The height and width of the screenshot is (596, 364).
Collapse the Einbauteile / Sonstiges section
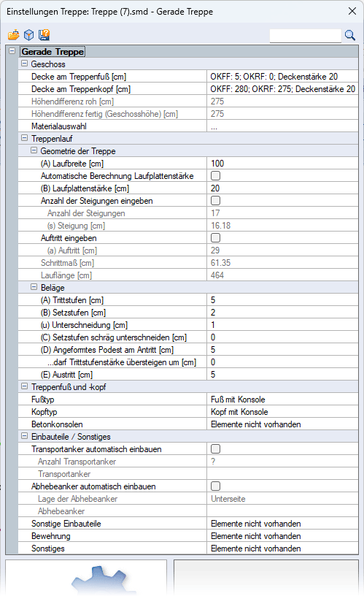pyautogui.click(x=24, y=436)
